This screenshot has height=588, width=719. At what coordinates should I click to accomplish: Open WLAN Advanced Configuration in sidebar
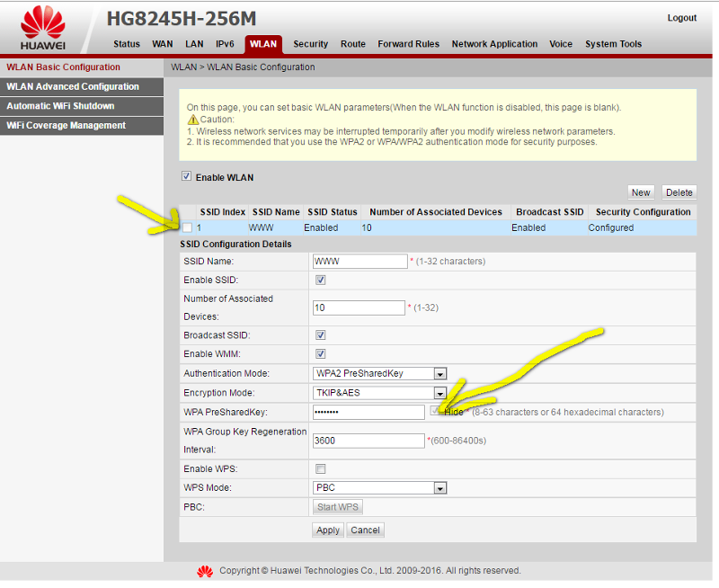(x=82, y=86)
